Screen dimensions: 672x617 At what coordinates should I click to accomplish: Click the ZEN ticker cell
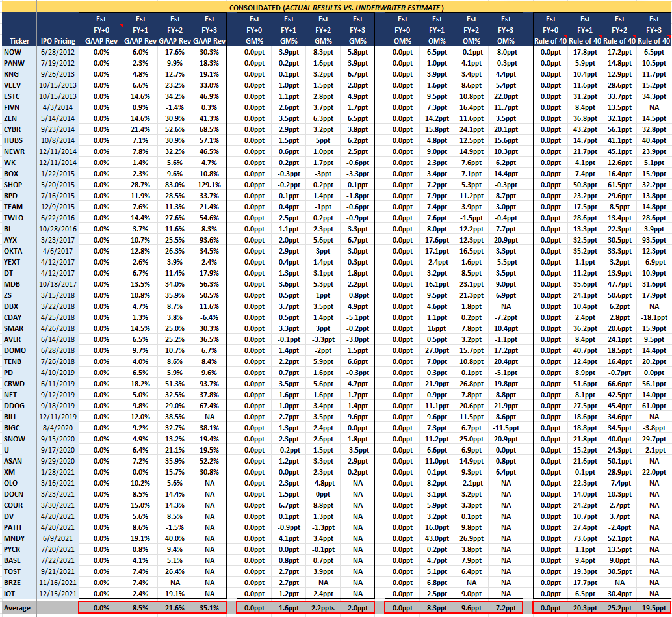(19, 118)
